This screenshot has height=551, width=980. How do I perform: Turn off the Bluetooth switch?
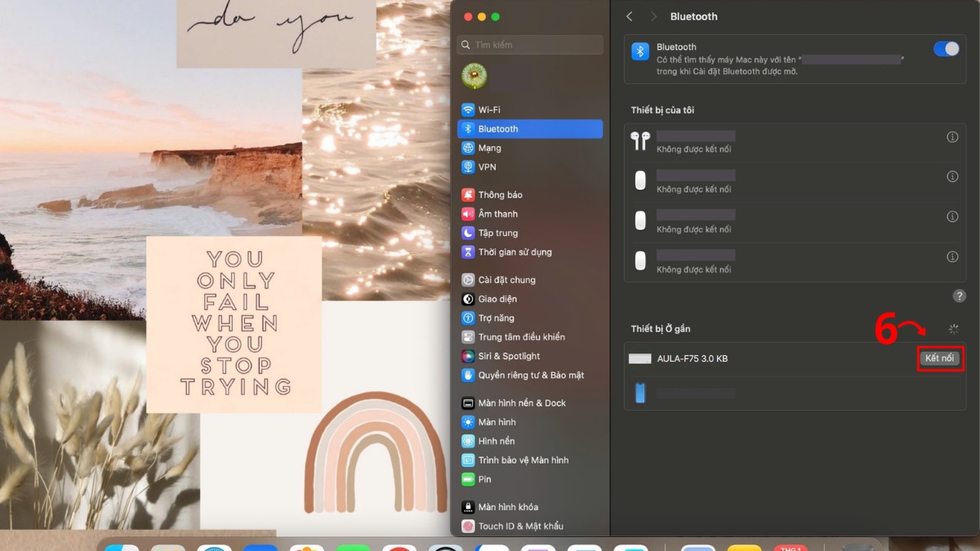pyautogui.click(x=946, y=49)
